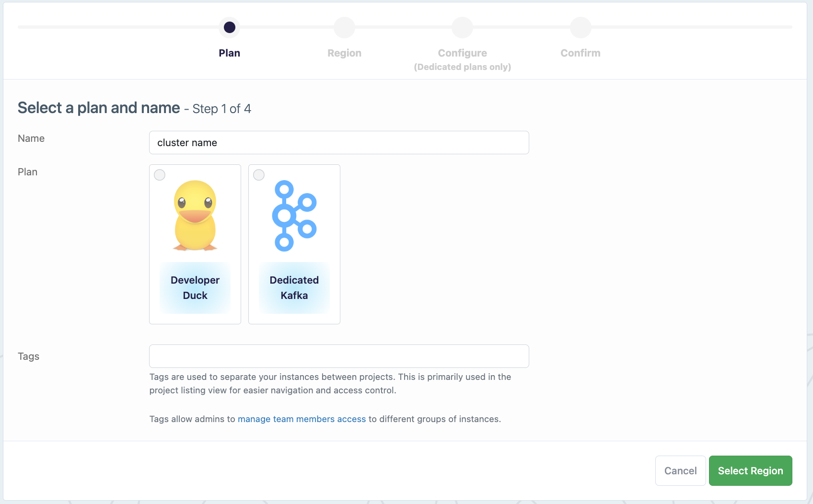Open manage team members access link
813x504 pixels.
[x=302, y=419]
